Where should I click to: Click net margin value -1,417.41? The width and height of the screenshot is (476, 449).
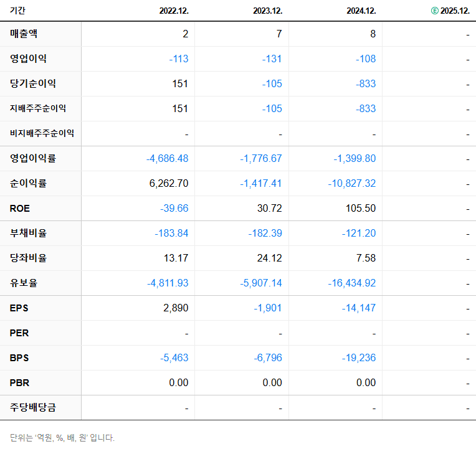pyautogui.click(x=261, y=183)
